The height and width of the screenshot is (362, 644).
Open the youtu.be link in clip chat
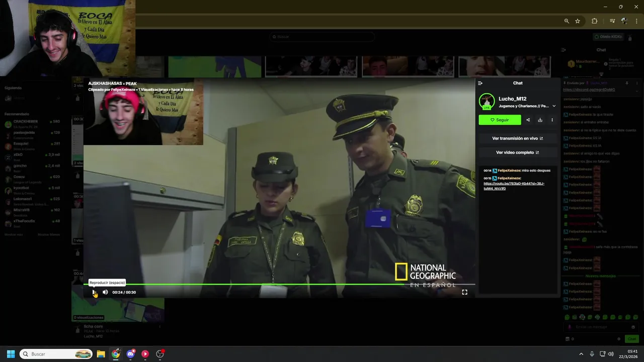click(514, 186)
